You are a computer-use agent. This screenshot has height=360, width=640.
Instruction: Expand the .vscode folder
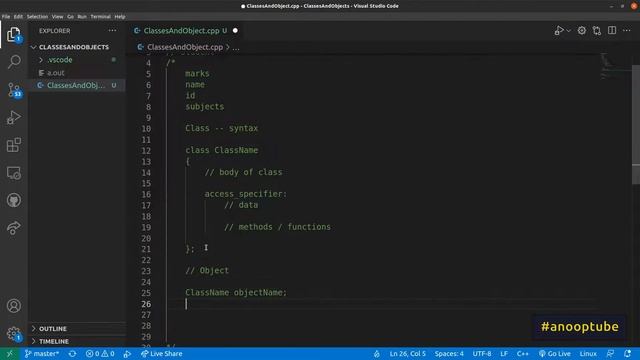[x=60, y=60]
